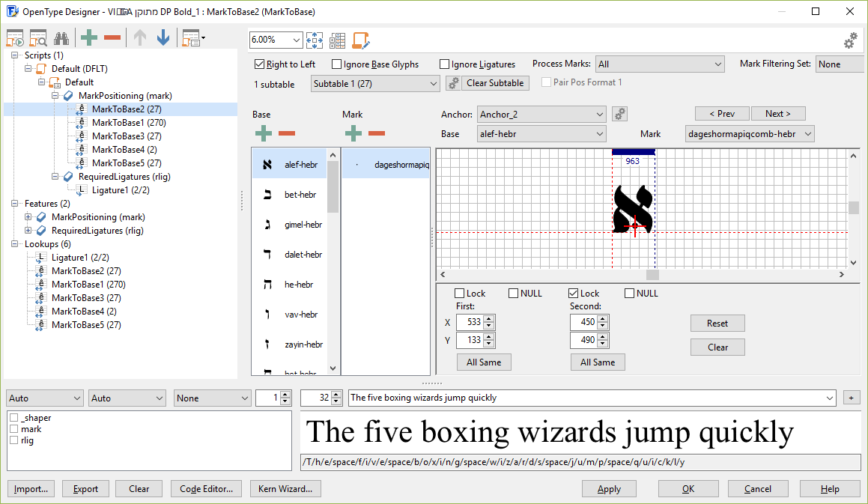Click the red minus remove icon in left toolbar

point(112,37)
